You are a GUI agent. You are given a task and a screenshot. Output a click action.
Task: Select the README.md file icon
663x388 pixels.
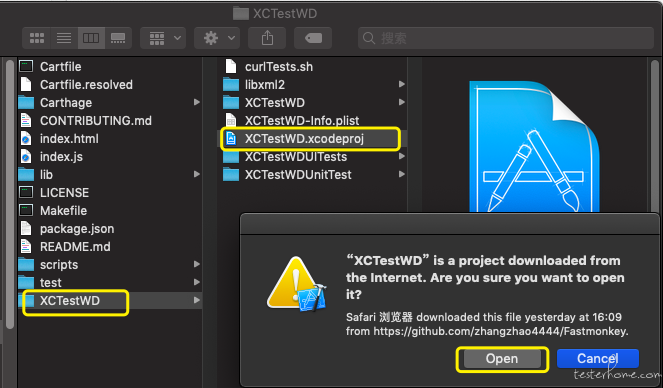26,246
